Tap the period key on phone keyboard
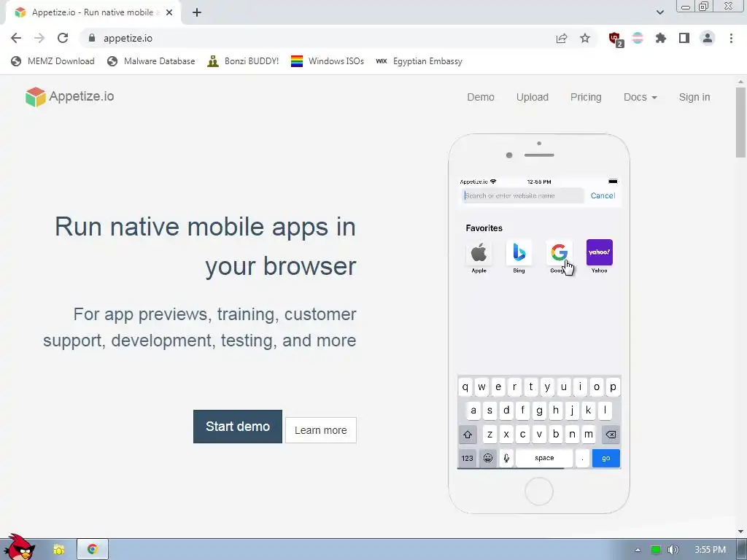The height and width of the screenshot is (560, 747). click(x=582, y=458)
